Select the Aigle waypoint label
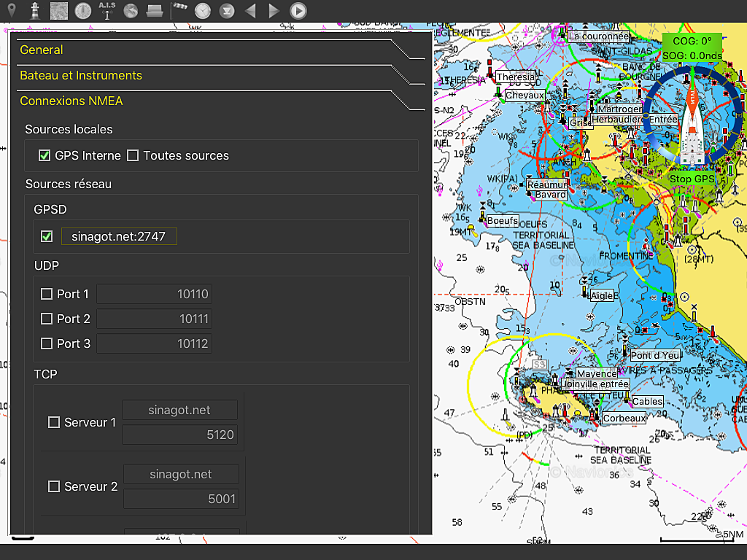 602,296
